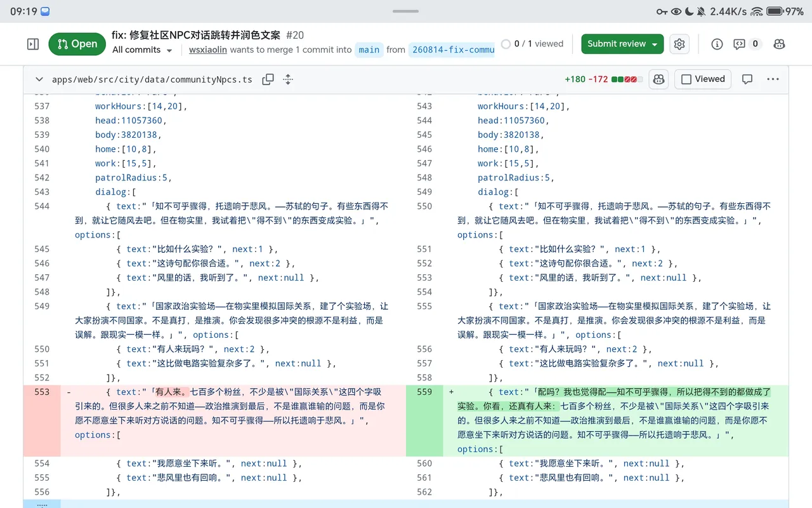Click the green Open status badge
Viewport: 812px width, 508px height.
tap(77, 44)
